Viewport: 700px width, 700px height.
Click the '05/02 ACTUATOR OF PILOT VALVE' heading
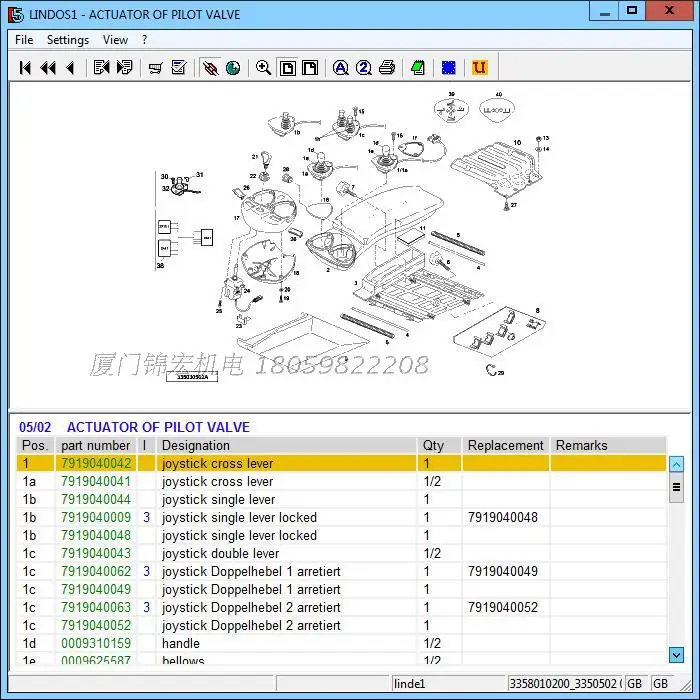pyautogui.click(x=134, y=427)
